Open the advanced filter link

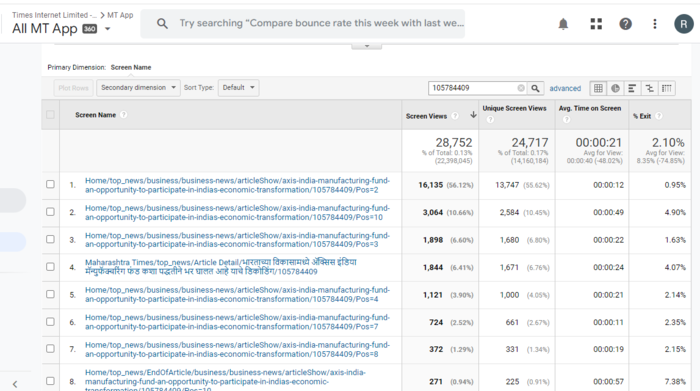565,88
